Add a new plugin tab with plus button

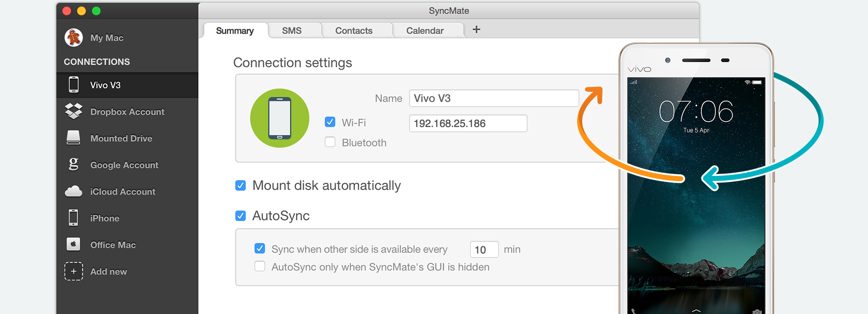476,30
